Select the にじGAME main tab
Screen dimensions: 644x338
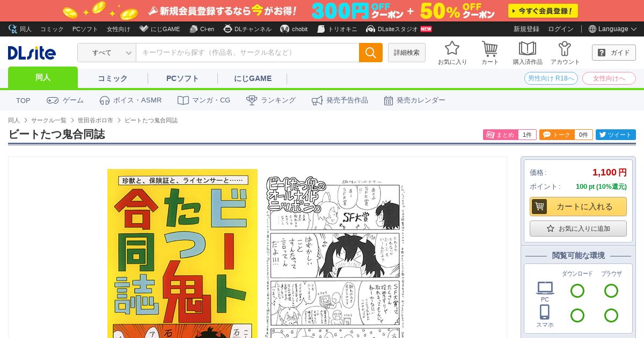253,78
